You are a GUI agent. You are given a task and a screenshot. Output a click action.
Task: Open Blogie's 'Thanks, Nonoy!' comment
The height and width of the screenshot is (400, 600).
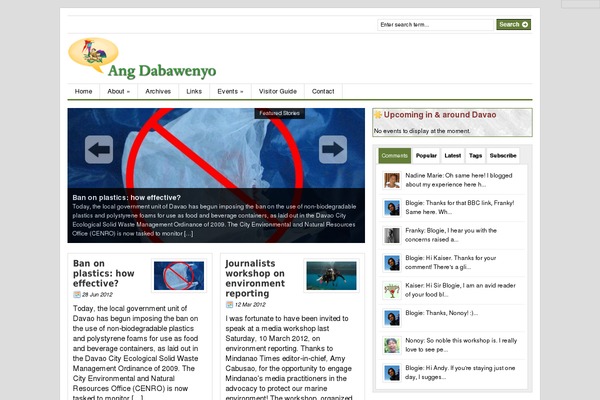442,313
